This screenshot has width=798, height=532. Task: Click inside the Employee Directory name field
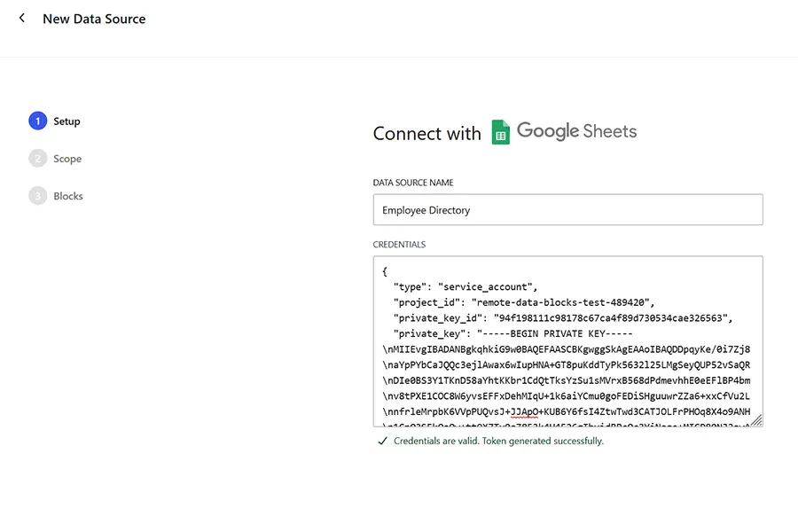coord(567,209)
